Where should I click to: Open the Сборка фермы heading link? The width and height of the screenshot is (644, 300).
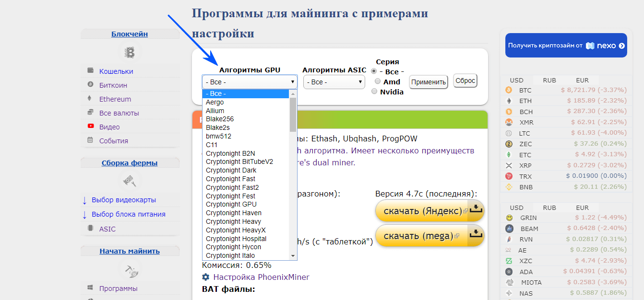[x=130, y=163]
